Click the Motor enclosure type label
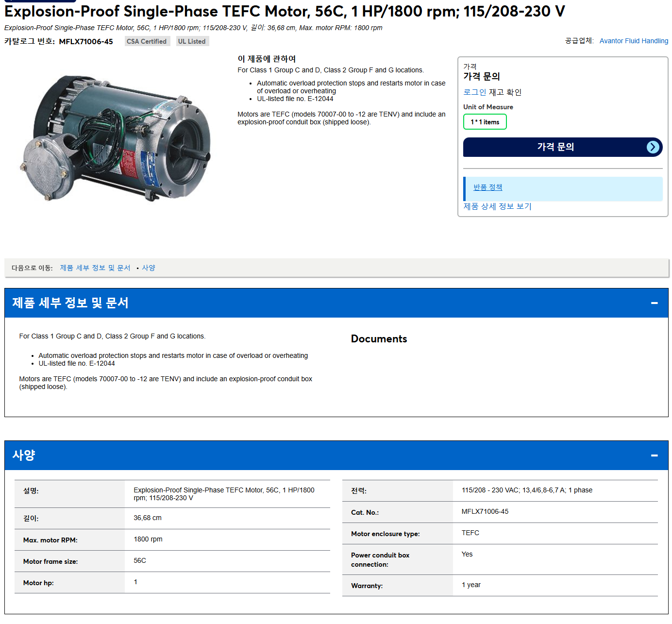Image resolution: width=672 pixels, height=624 pixels. (x=386, y=534)
